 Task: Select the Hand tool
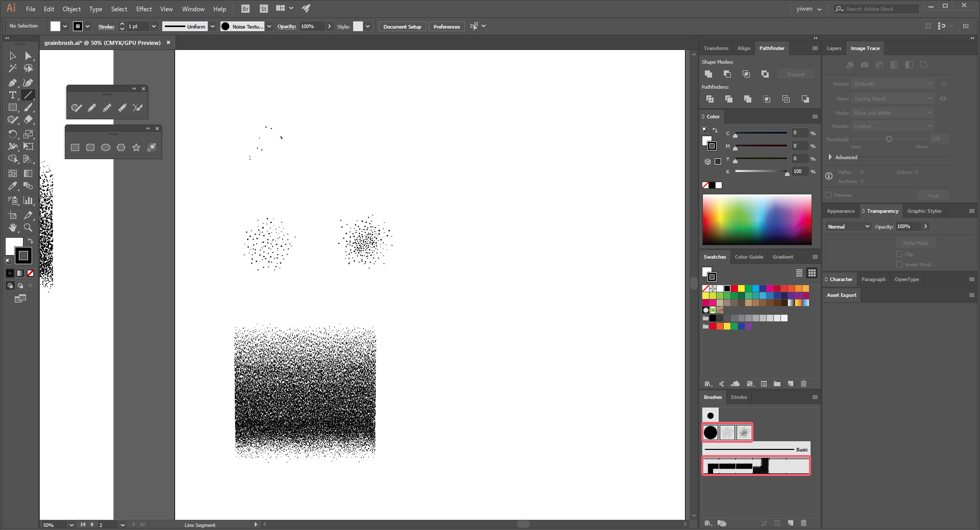coord(13,228)
